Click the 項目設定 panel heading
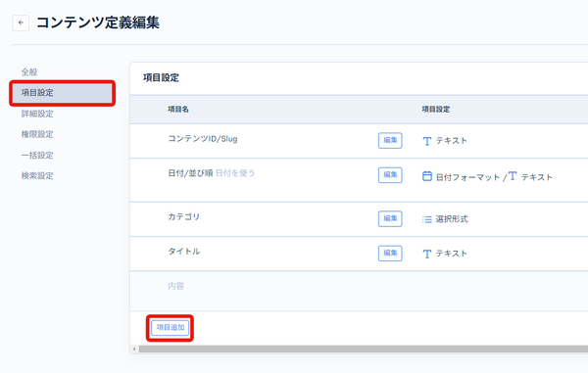Viewport: 588px width, 373px height. 161,78
